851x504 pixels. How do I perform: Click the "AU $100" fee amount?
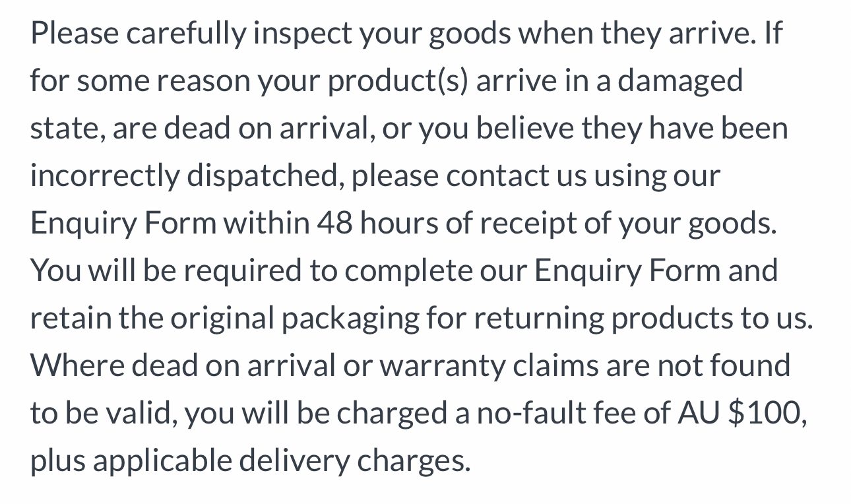[x=741, y=414]
